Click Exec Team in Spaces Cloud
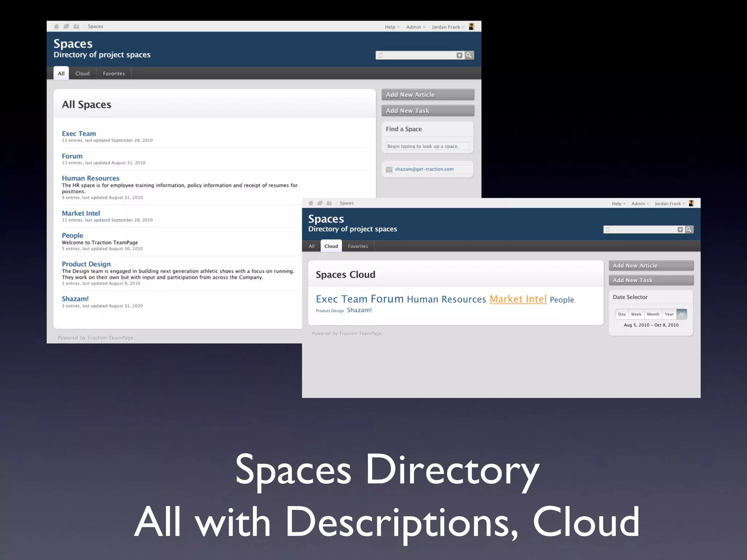Image resolution: width=747 pixels, height=560 pixels. pos(342,299)
